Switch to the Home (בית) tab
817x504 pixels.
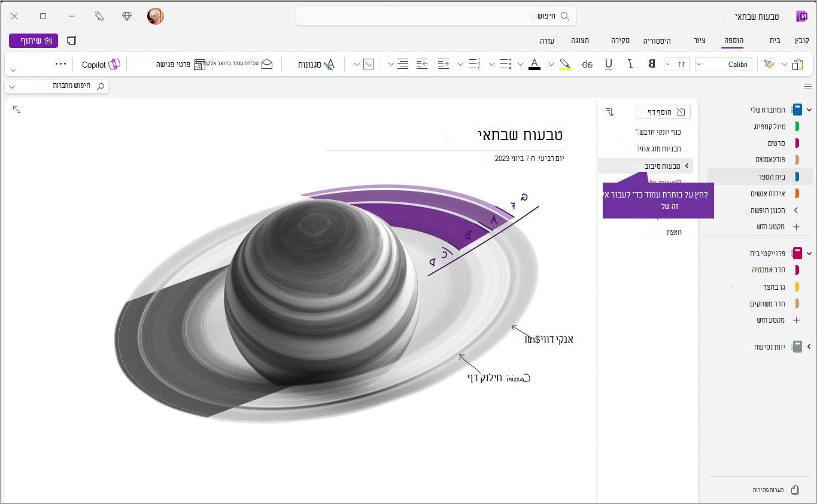pos(775,41)
